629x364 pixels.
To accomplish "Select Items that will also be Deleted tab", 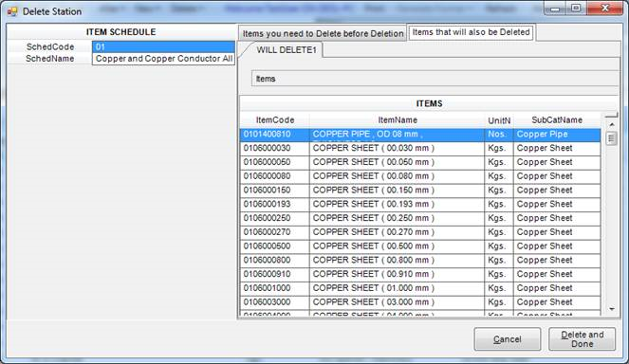I will tap(471, 32).
